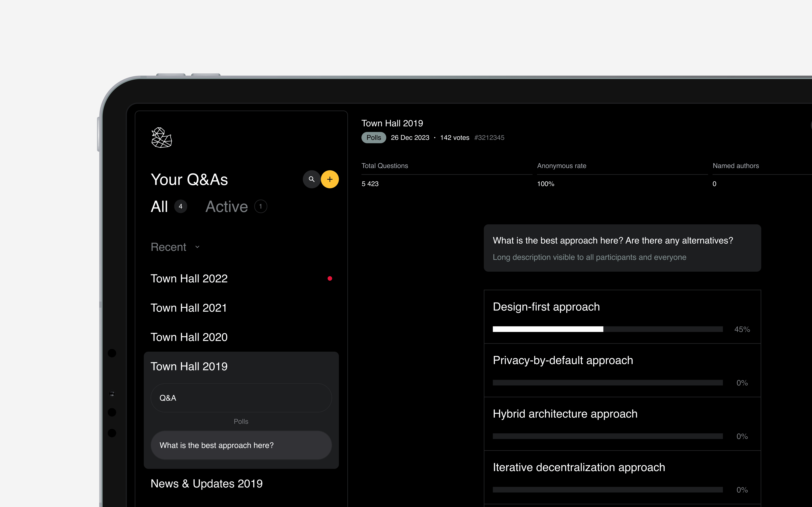The height and width of the screenshot is (507, 812).
Task: Click the Active count badge 1
Action: (260, 207)
